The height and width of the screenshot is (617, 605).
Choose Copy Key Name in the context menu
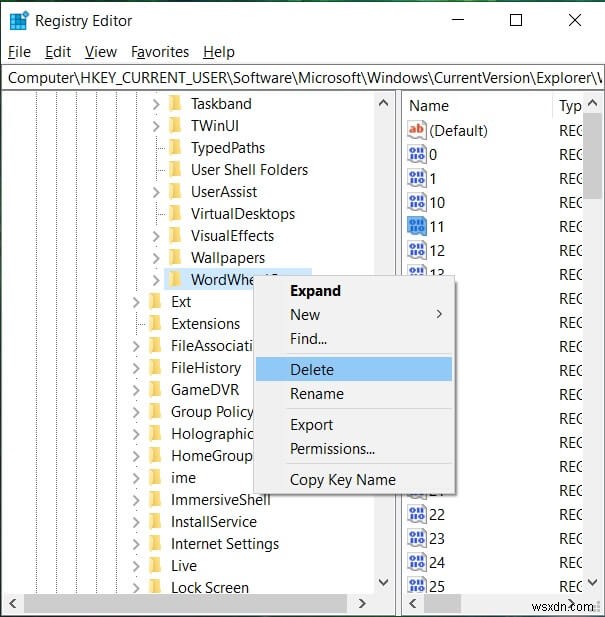(354, 480)
